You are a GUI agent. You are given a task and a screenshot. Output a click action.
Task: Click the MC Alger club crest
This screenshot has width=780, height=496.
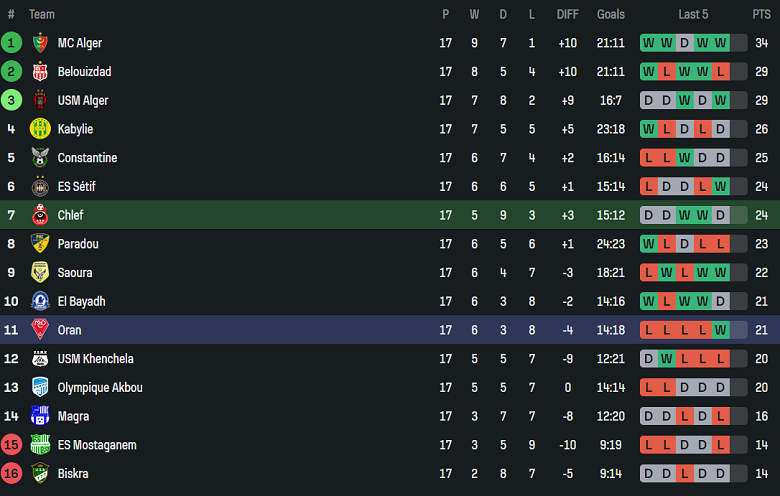click(40, 43)
